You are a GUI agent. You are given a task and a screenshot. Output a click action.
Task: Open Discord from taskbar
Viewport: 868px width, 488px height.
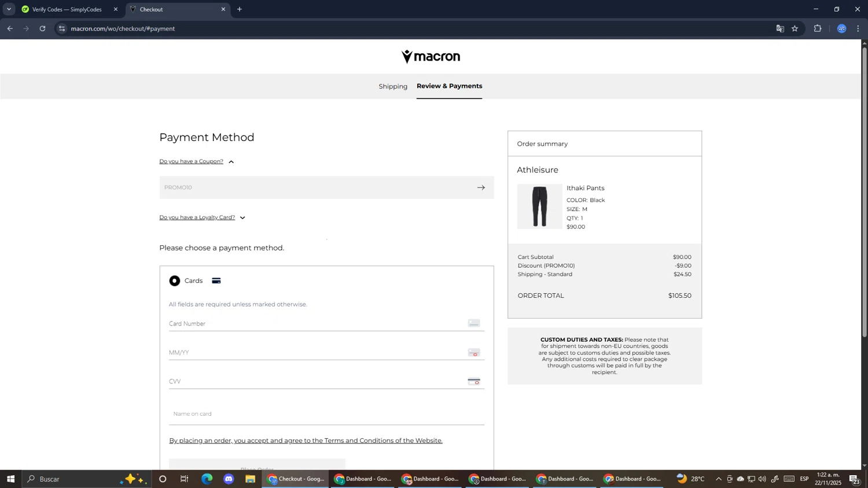229,479
